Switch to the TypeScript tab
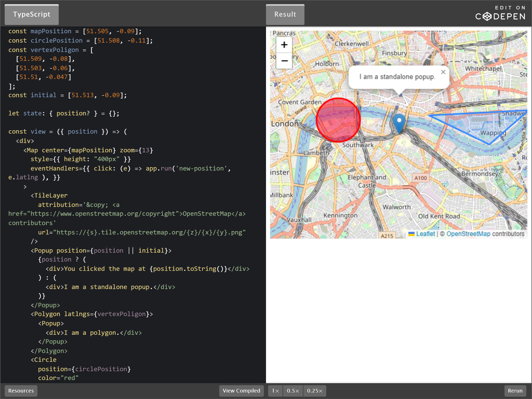532x399 pixels. (x=32, y=15)
